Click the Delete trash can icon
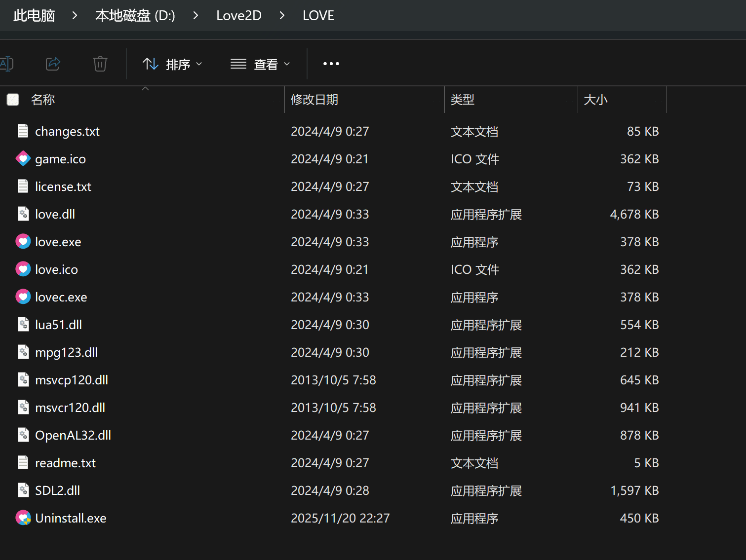 click(x=100, y=64)
